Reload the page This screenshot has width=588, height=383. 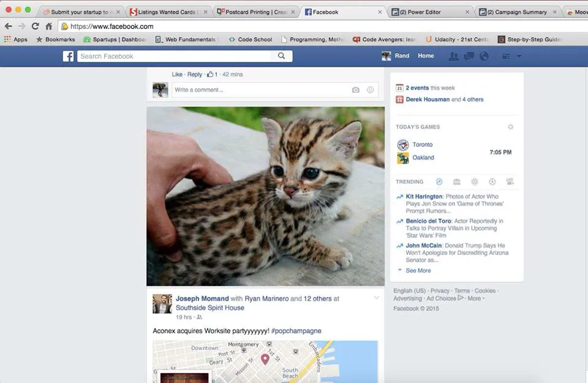(x=36, y=26)
